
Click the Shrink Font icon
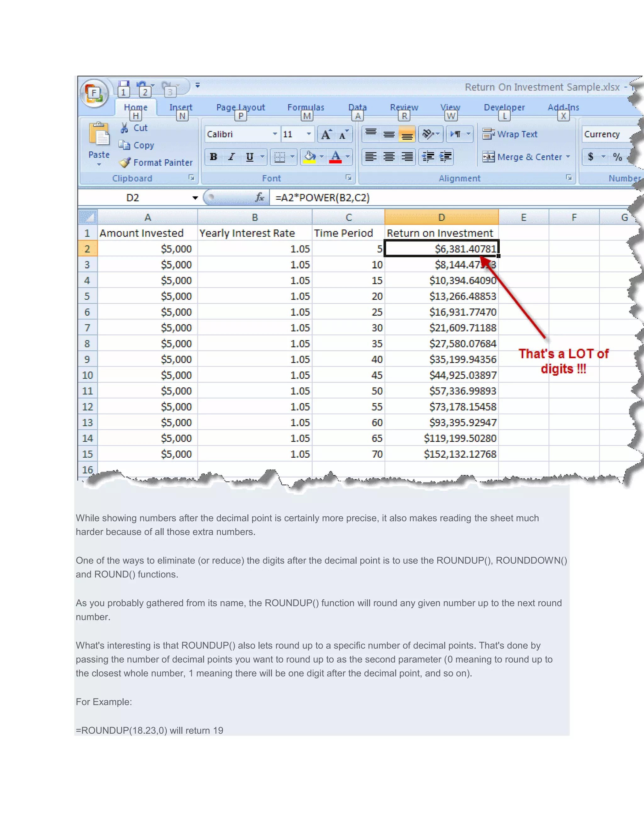(x=344, y=134)
